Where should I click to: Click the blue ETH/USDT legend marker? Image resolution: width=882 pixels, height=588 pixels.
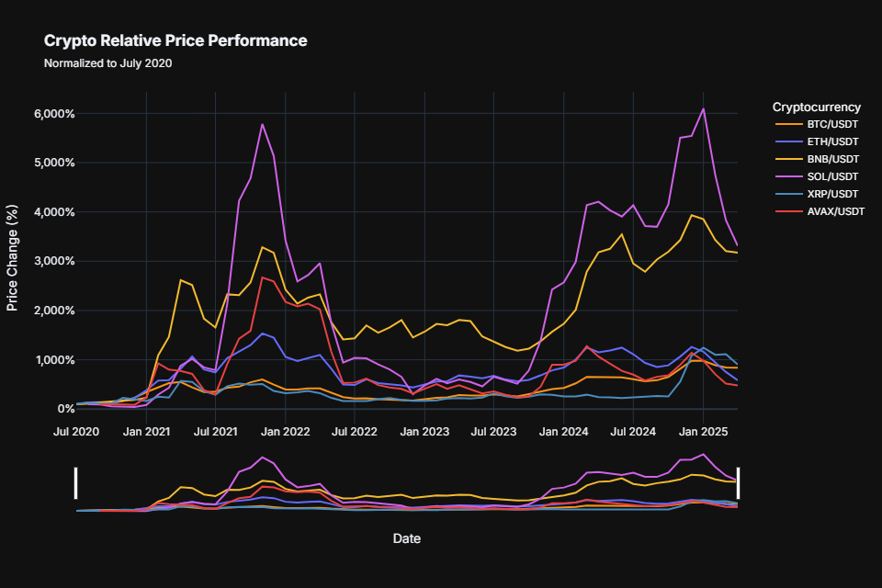(790, 141)
